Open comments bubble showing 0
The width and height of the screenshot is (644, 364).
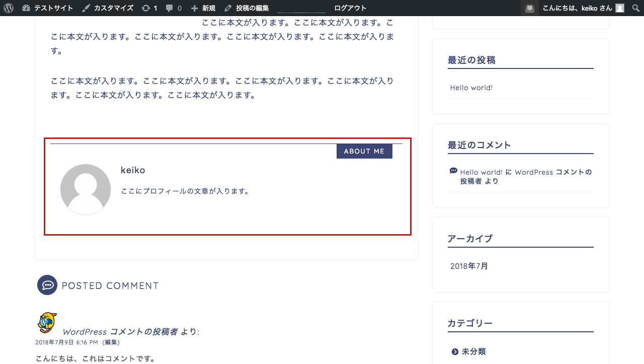pyautogui.click(x=174, y=8)
